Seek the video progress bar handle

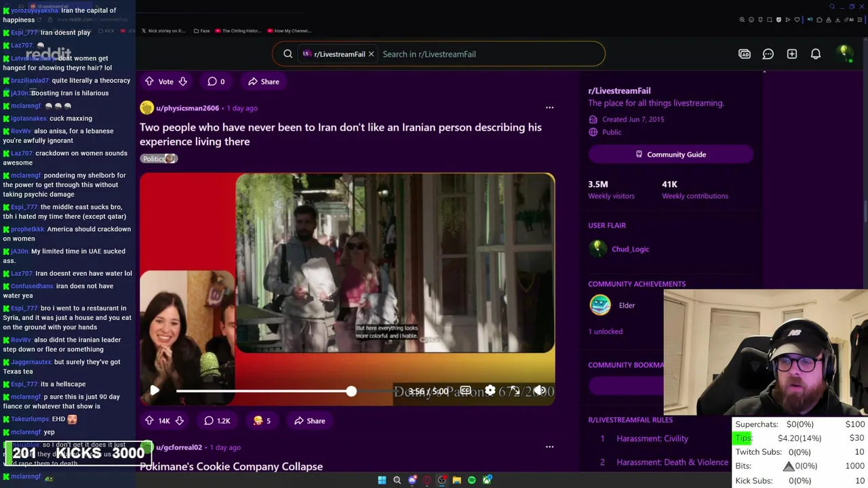(x=351, y=391)
